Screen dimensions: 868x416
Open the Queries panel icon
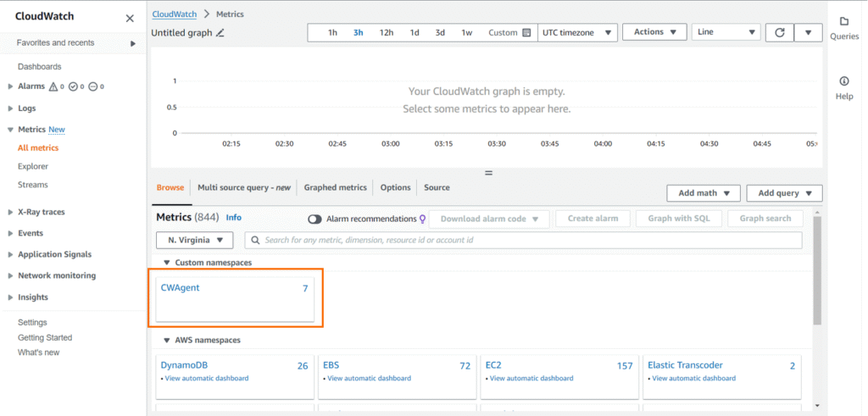pyautogui.click(x=843, y=21)
